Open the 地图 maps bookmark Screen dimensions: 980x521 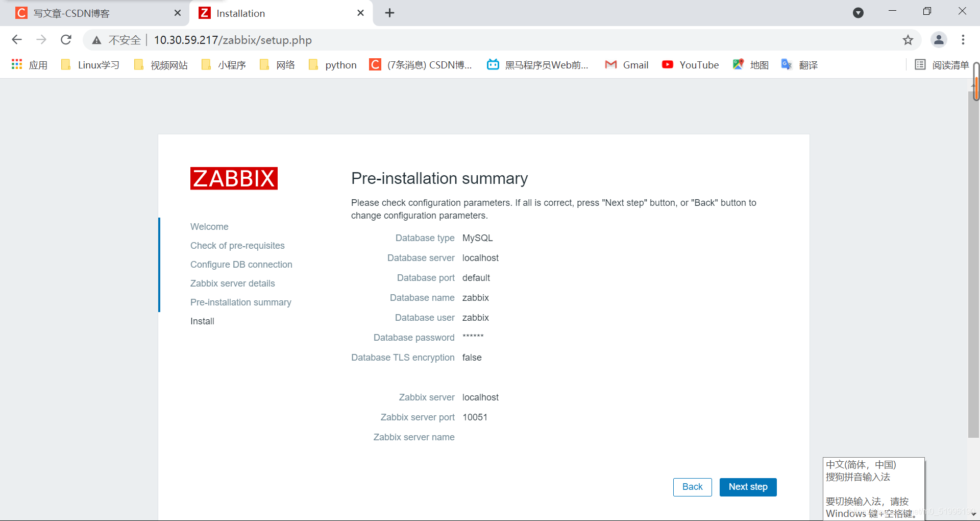pyautogui.click(x=750, y=65)
